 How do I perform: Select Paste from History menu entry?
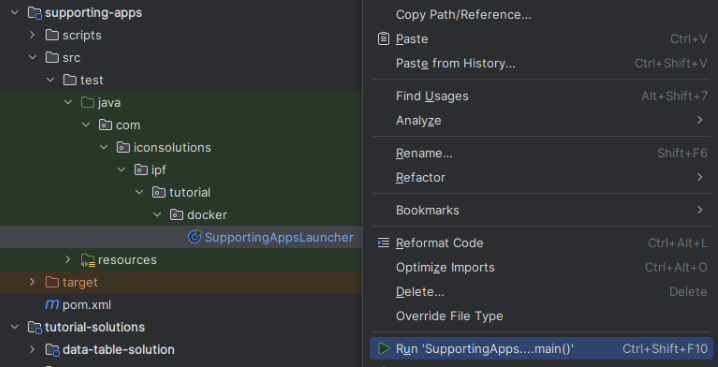coord(542,63)
